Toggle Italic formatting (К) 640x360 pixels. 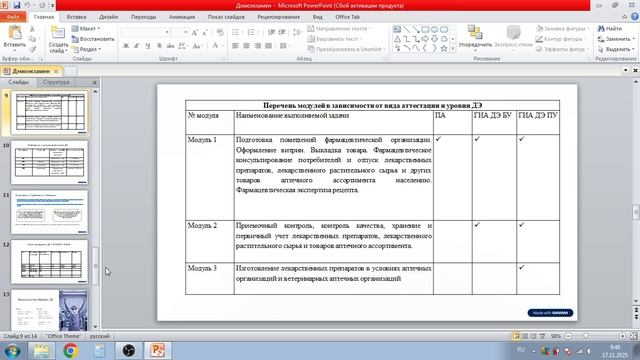coord(137,46)
